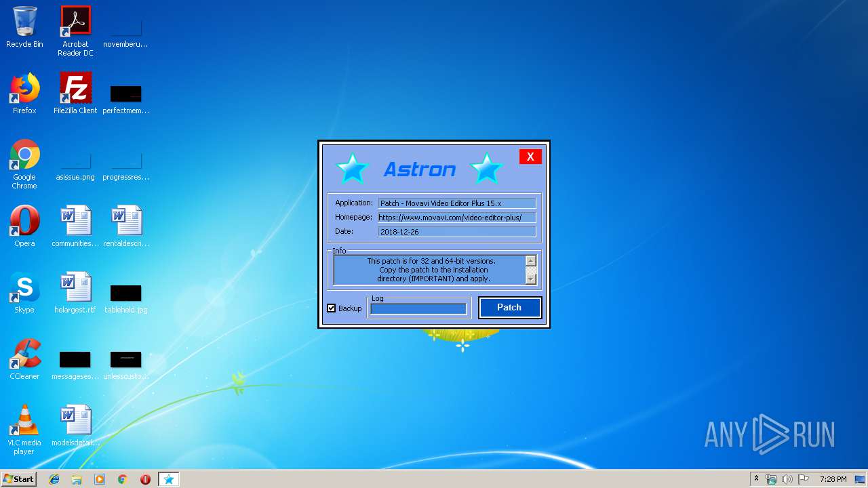
Task: Click the taskbar clock showing 7:28 PM
Action: [x=833, y=479]
